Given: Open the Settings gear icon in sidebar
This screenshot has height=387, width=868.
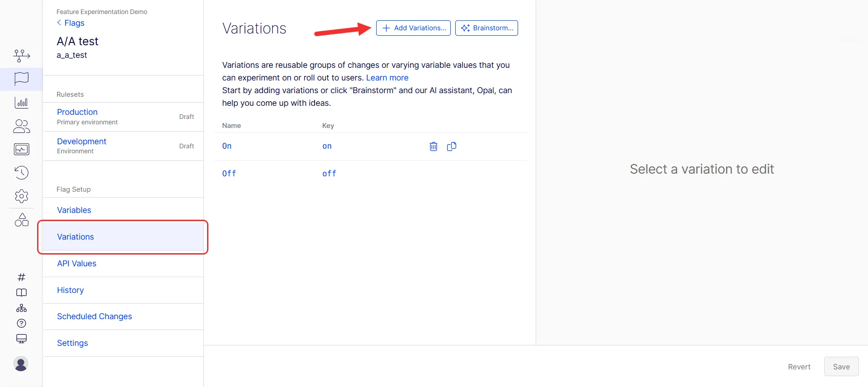Looking at the screenshot, I should tap(21, 196).
